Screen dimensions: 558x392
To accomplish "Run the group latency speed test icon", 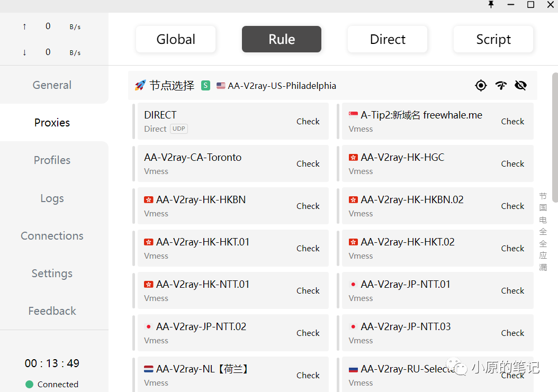I will click(x=501, y=85).
